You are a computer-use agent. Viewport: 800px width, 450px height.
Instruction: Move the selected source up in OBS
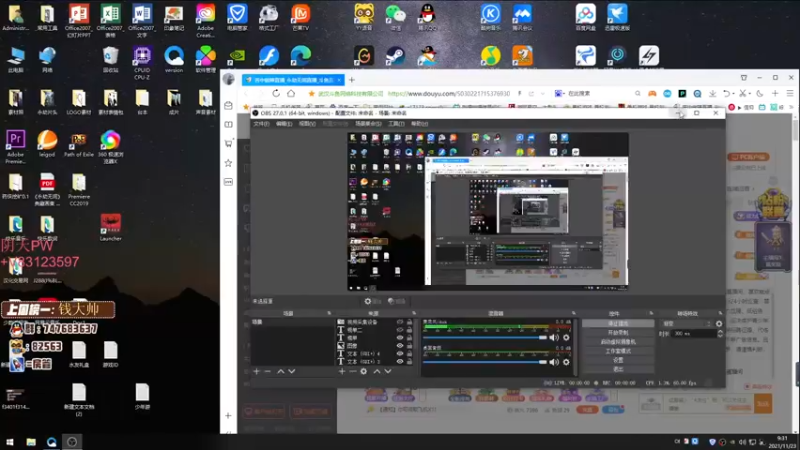tap(377, 371)
